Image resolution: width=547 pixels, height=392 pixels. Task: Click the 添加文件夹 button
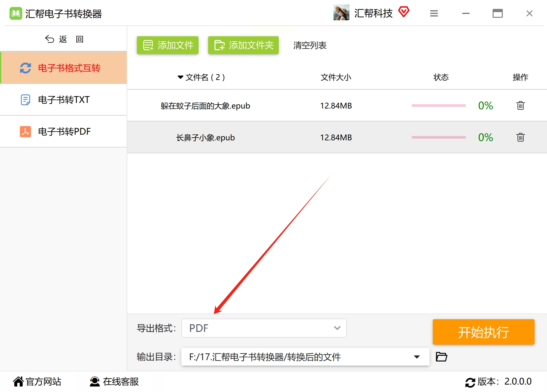[x=243, y=45]
